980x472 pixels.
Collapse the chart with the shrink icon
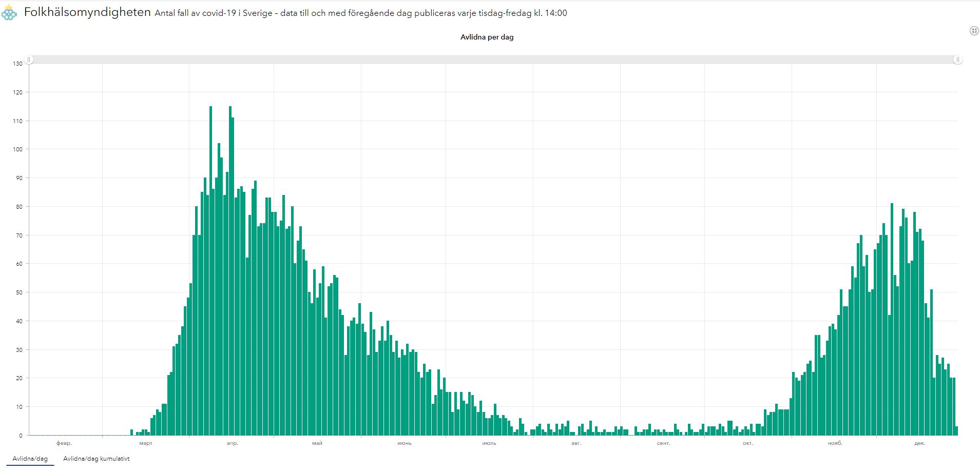(974, 31)
